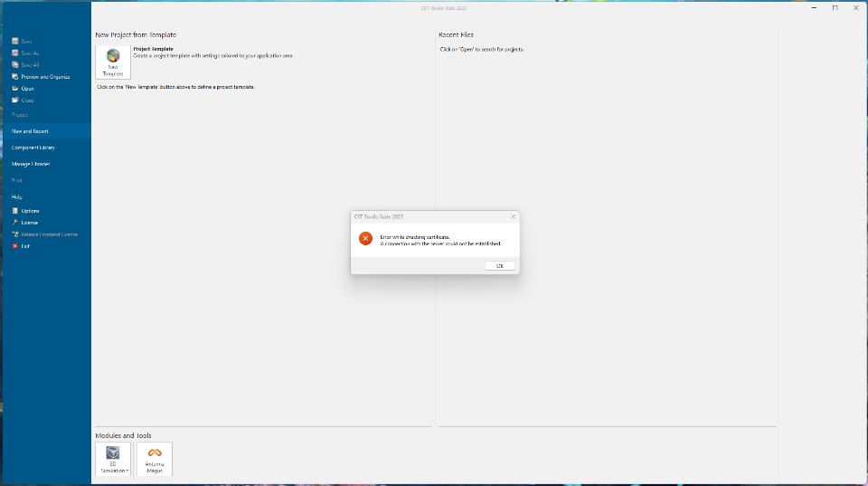868x486 pixels.
Task: Select the Project menu section
Action: pos(19,115)
